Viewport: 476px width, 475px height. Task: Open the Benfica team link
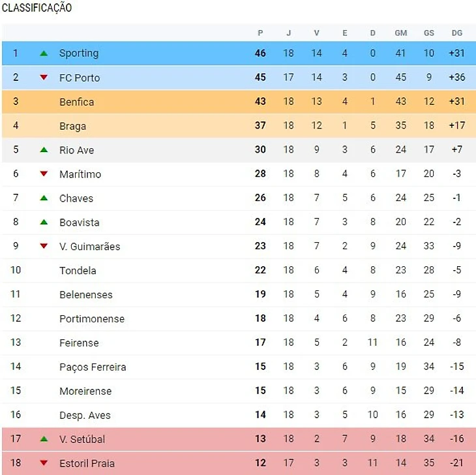76,102
